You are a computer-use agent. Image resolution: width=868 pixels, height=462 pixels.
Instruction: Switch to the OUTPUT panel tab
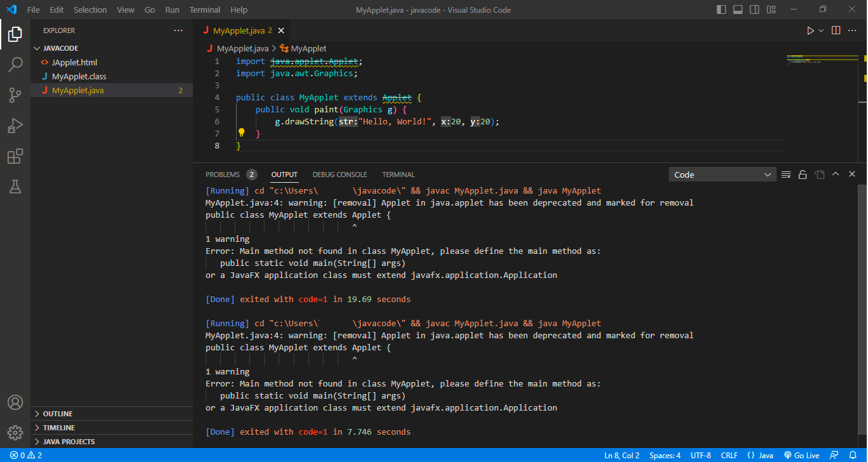[284, 175]
